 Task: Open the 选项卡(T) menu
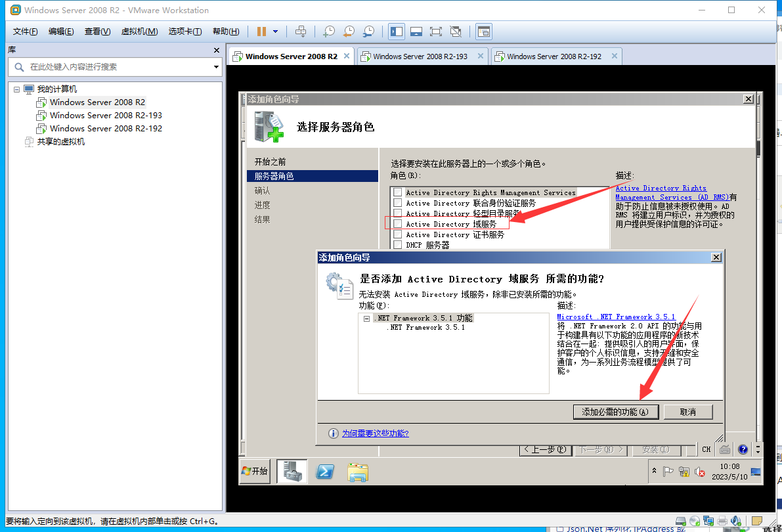pyautogui.click(x=185, y=32)
